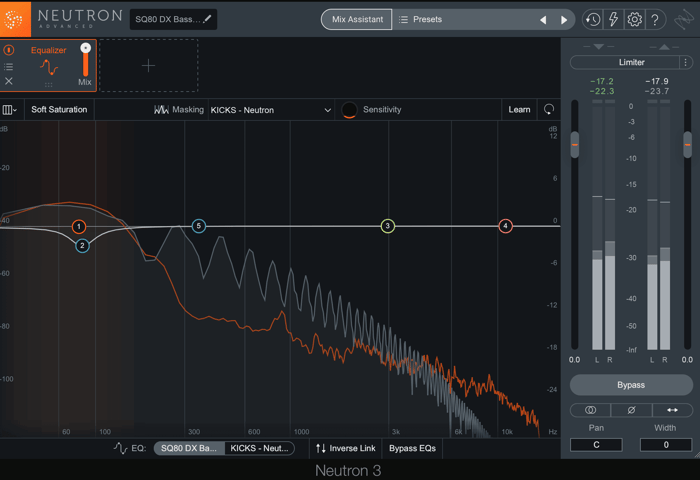
Task: Click the Equalizer module curve icon
Action: click(49, 67)
